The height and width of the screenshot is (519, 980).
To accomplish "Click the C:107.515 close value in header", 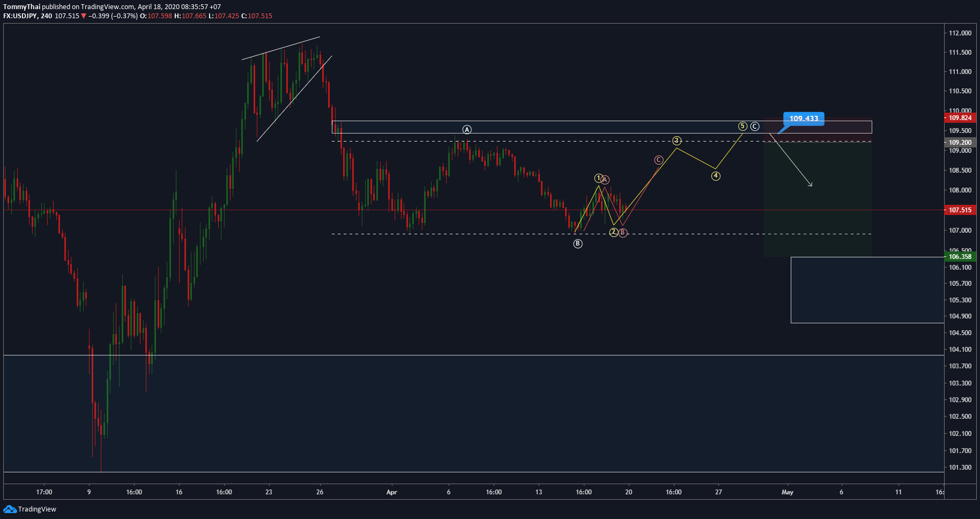I will pyautogui.click(x=257, y=16).
